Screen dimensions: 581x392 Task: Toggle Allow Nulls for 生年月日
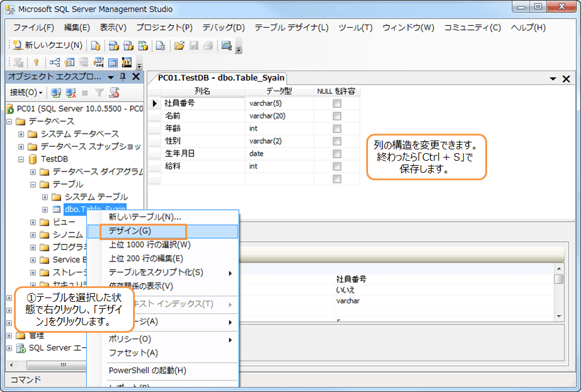(337, 154)
